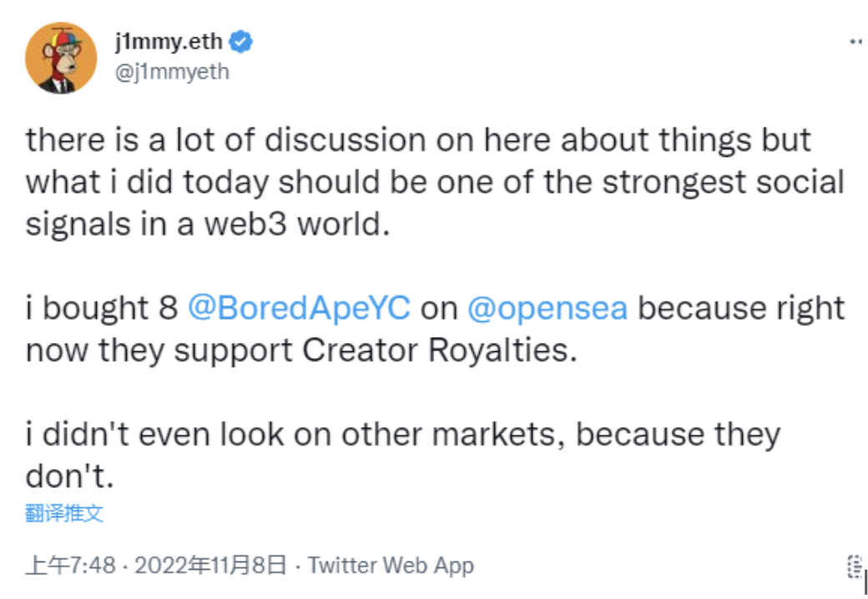Click the tweet's first line about discussion

point(417,140)
